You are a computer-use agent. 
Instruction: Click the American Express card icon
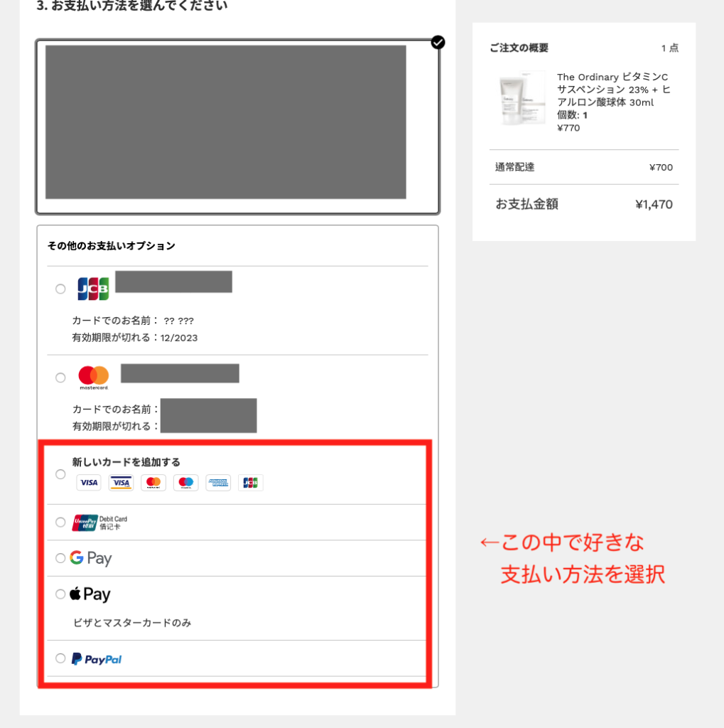(218, 483)
